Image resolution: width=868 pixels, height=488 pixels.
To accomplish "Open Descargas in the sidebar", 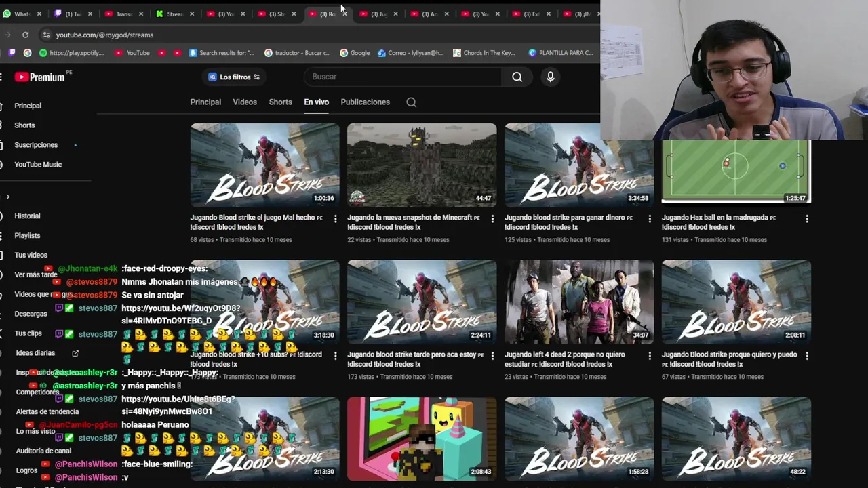I will coord(31,314).
